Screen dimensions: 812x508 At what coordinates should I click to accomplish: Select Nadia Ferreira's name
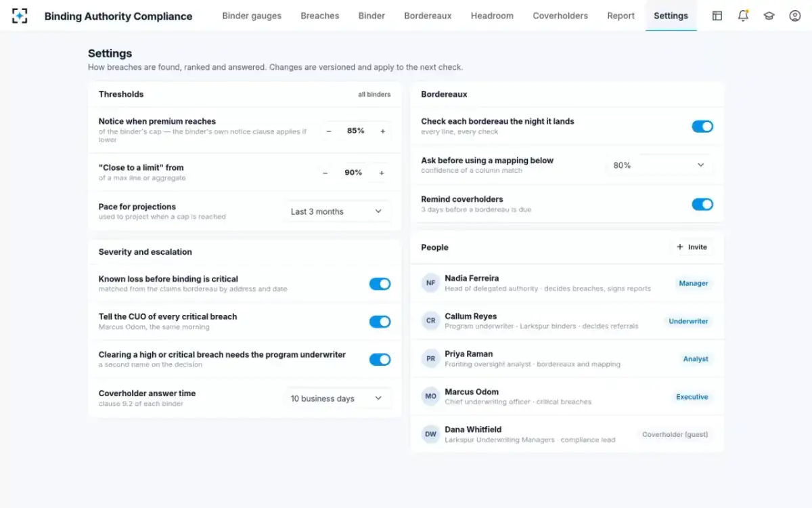472,278
